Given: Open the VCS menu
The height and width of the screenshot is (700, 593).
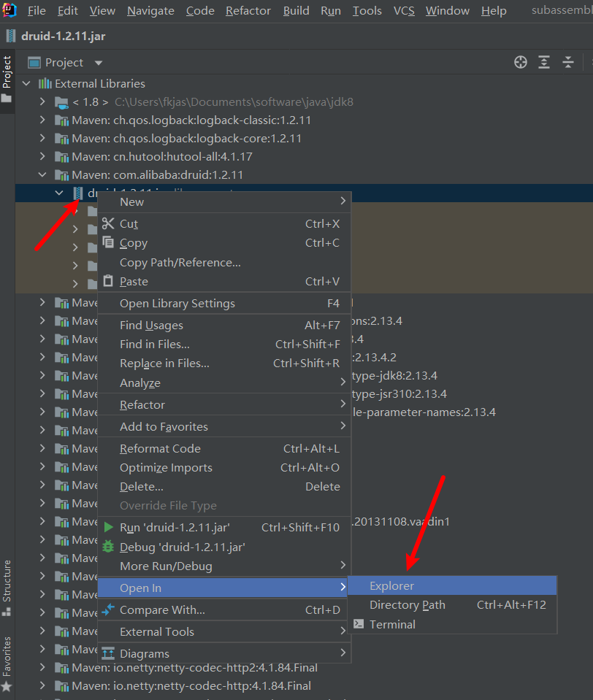Looking at the screenshot, I should (x=404, y=11).
